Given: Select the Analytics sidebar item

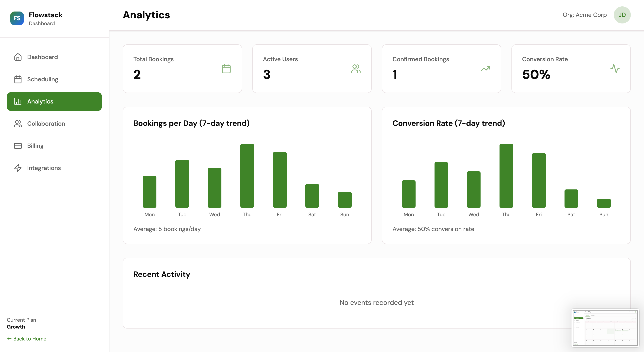Looking at the screenshot, I should [x=54, y=101].
